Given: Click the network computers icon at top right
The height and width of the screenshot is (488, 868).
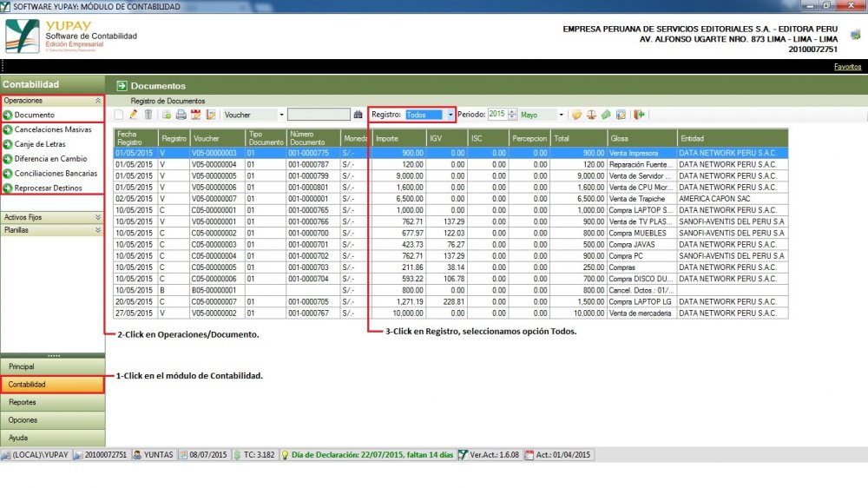Looking at the screenshot, I should 856,35.
